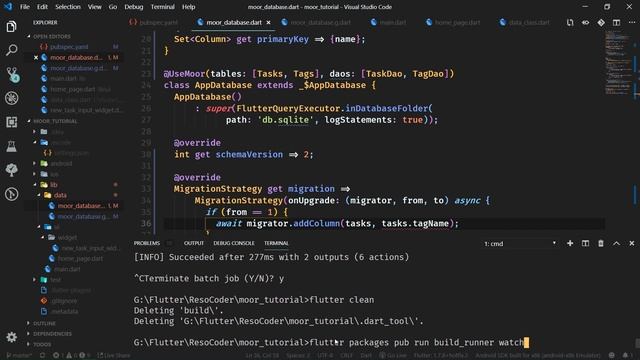Screen dimensions: 640x360
Task: Open the Test flask view icon
Action: tap(11, 146)
